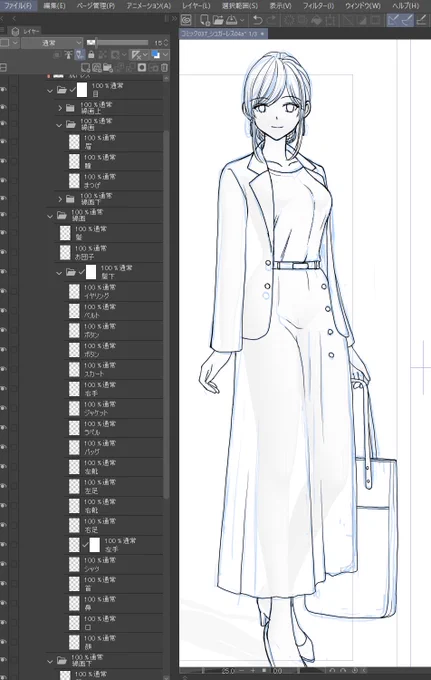Click the Set as Reference Layer lighthouse icon

click(x=69, y=55)
